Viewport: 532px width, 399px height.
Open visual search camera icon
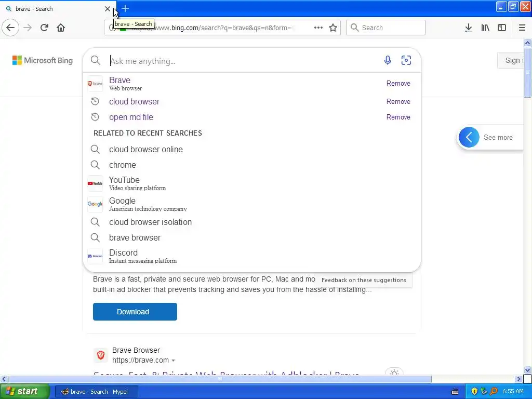coord(406,60)
